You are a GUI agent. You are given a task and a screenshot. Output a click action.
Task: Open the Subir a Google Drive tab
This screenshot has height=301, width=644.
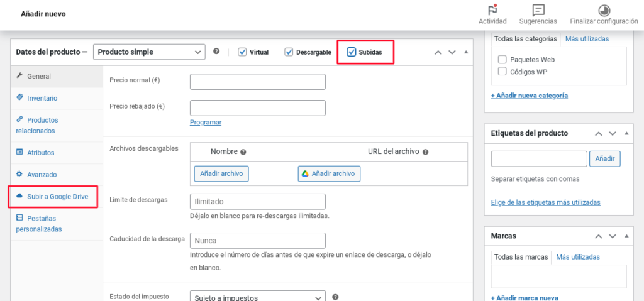(x=57, y=196)
